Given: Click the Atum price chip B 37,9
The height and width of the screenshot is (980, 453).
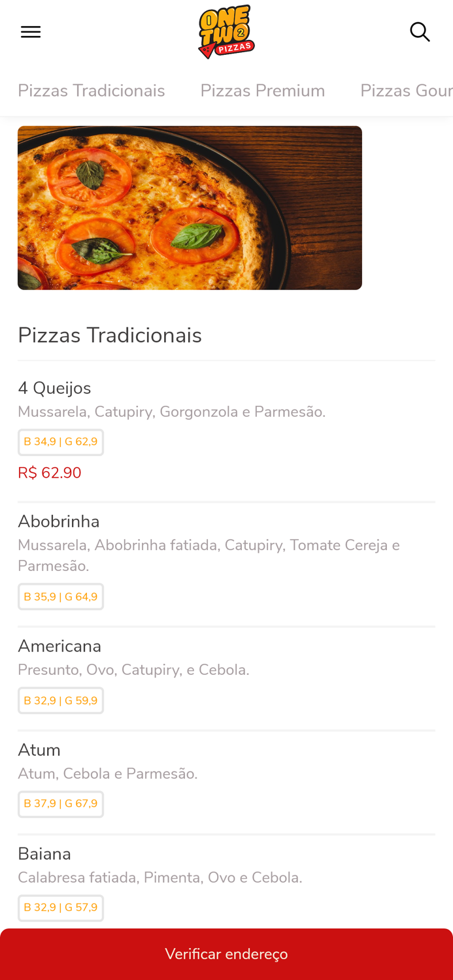Looking at the screenshot, I should [61, 804].
